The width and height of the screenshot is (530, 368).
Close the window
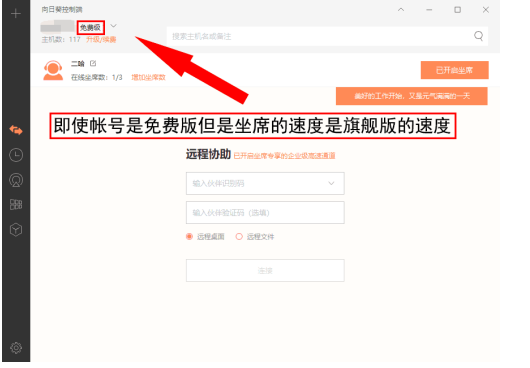tap(486, 10)
